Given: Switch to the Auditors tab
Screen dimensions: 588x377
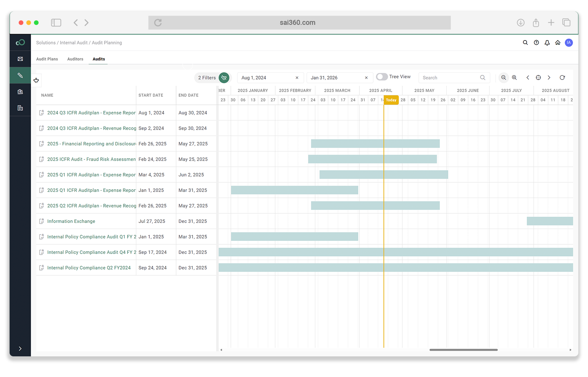Looking at the screenshot, I should [75, 59].
